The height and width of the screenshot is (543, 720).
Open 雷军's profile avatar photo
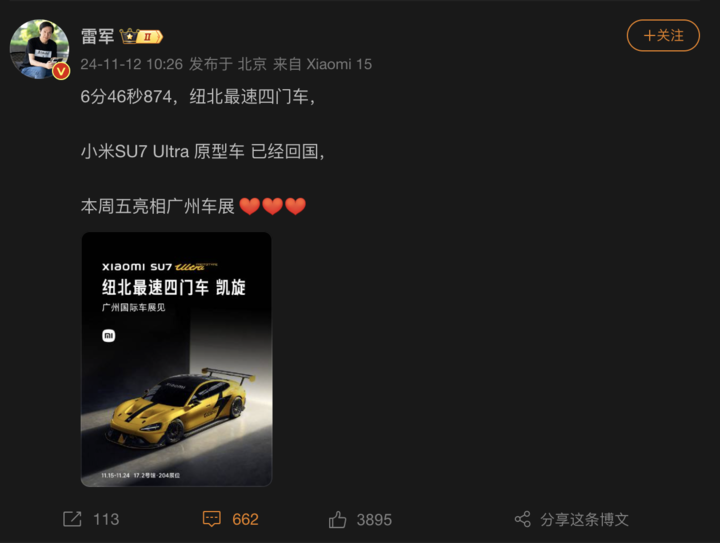[39, 49]
